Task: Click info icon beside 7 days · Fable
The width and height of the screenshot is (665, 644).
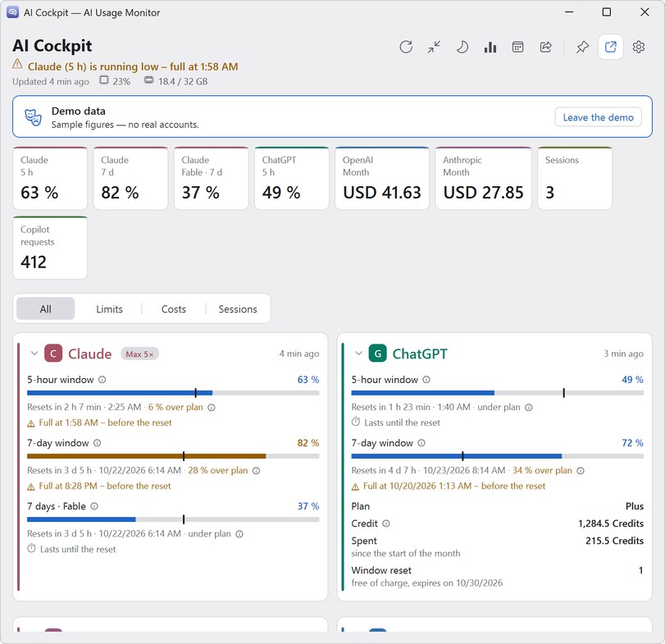Action: (x=94, y=506)
